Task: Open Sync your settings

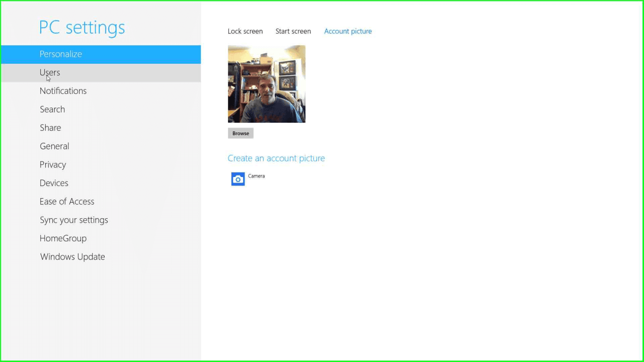Action: [74, 220]
